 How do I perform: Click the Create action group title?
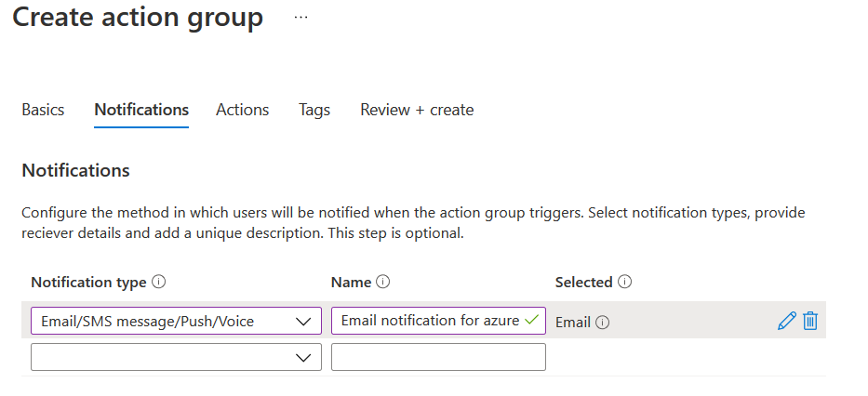(x=138, y=18)
